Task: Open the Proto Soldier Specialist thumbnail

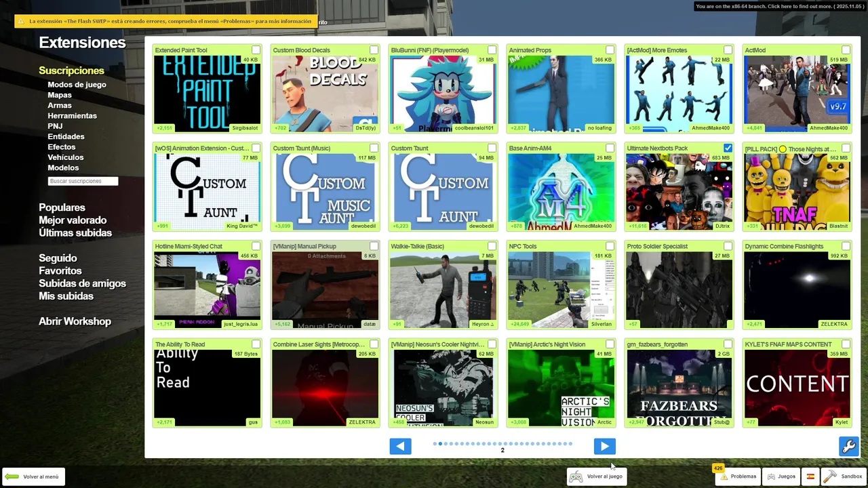Action: [x=679, y=290]
